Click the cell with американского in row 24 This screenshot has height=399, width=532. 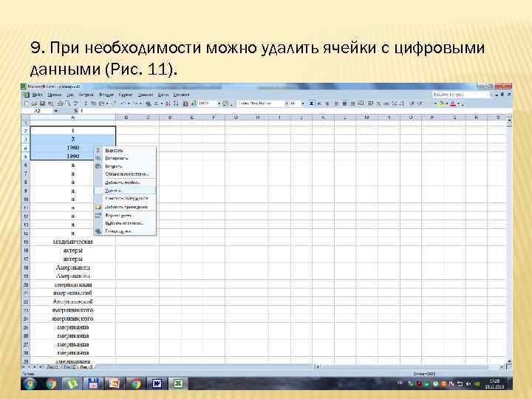click(73, 318)
